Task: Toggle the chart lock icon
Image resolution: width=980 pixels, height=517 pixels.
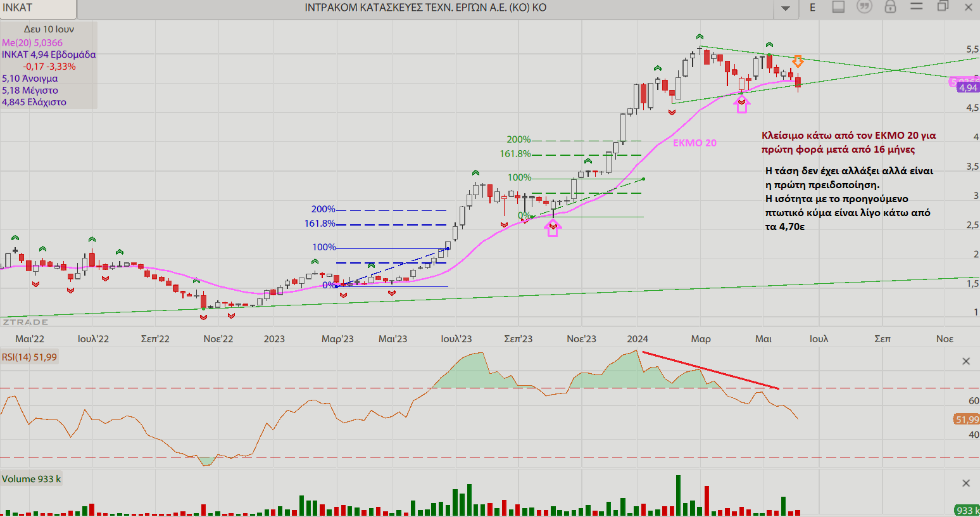Action: (890, 7)
